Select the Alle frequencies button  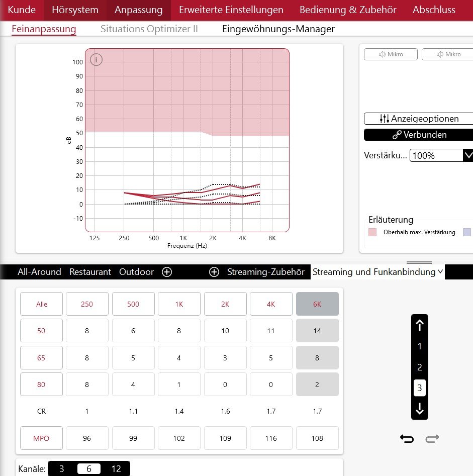(x=41, y=304)
